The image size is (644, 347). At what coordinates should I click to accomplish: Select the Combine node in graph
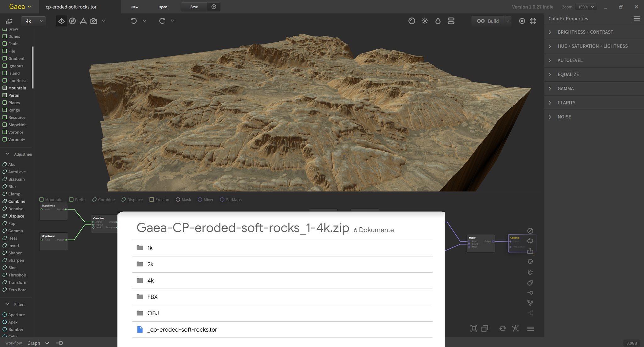click(104, 224)
